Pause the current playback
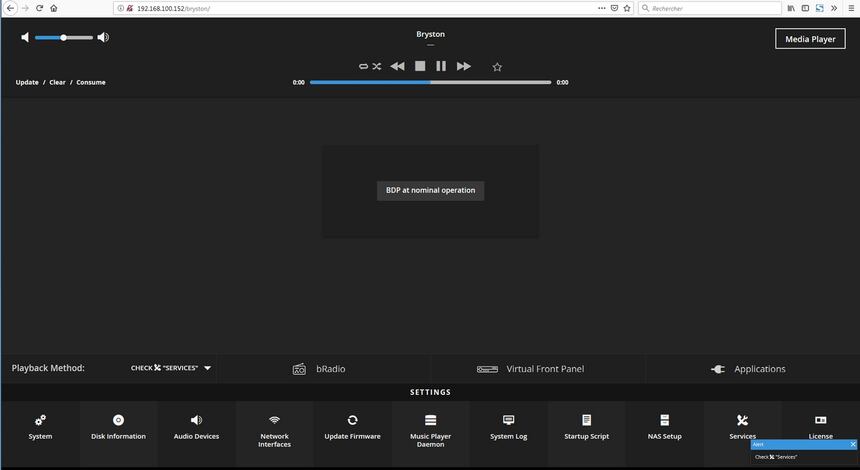 pos(441,66)
